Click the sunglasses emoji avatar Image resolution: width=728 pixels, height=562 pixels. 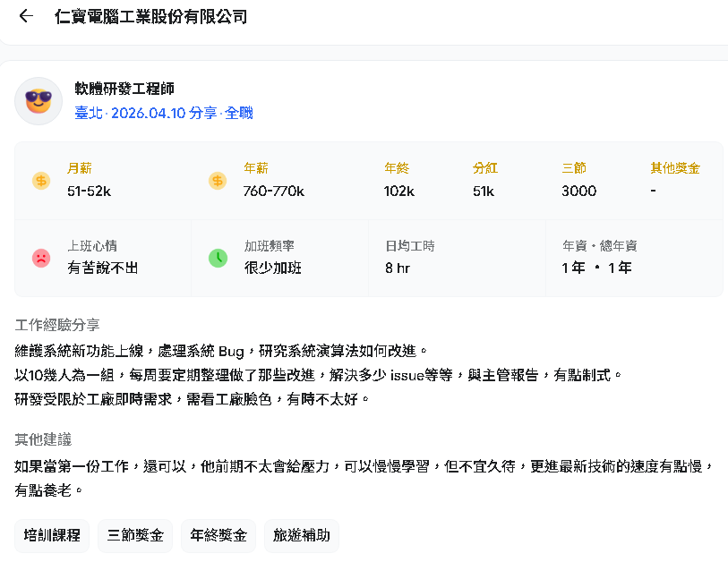click(x=39, y=101)
